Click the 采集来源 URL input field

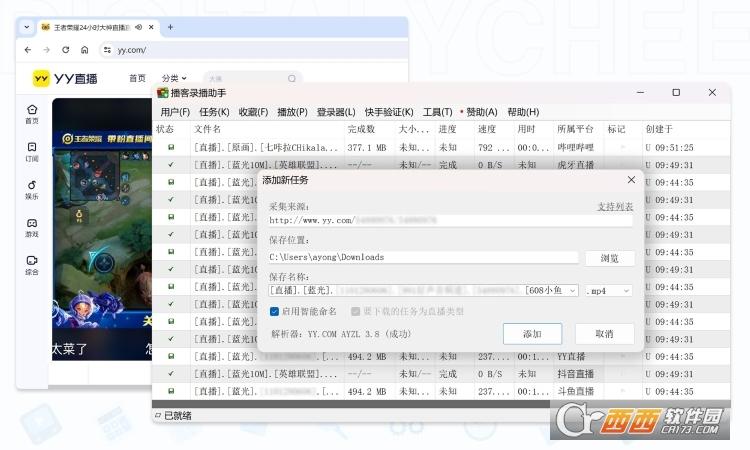point(450,220)
